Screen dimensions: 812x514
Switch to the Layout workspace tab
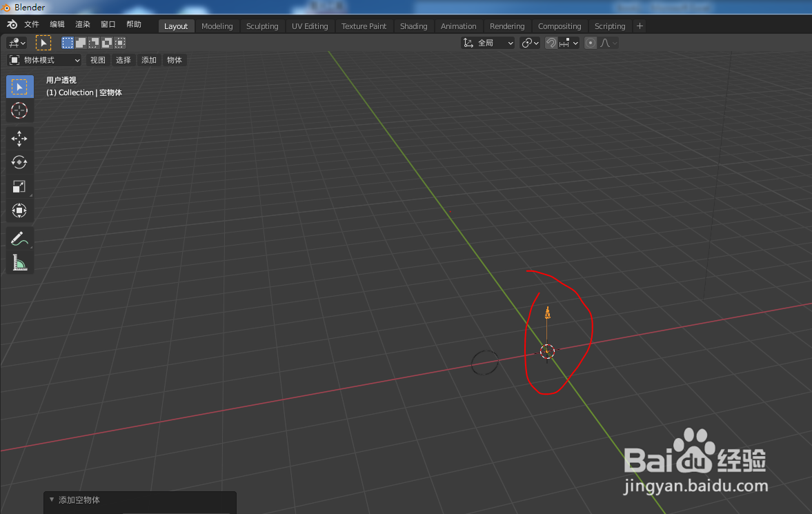tap(176, 26)
